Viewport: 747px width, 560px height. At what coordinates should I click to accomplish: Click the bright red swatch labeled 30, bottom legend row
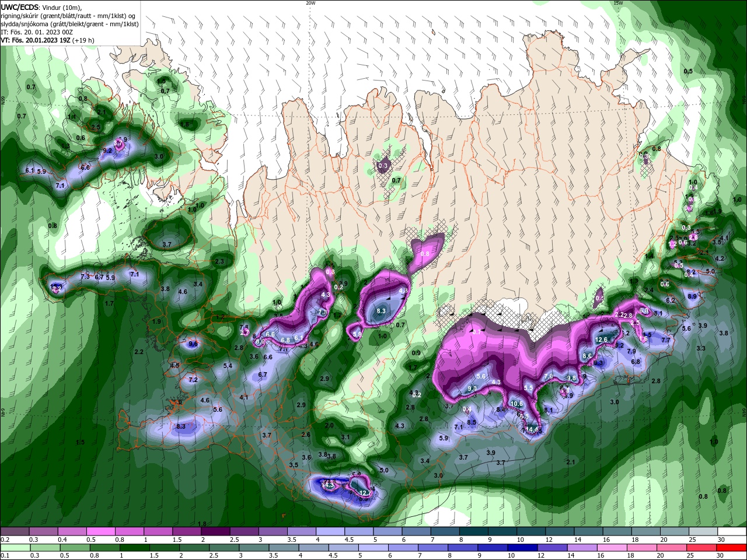732,548
